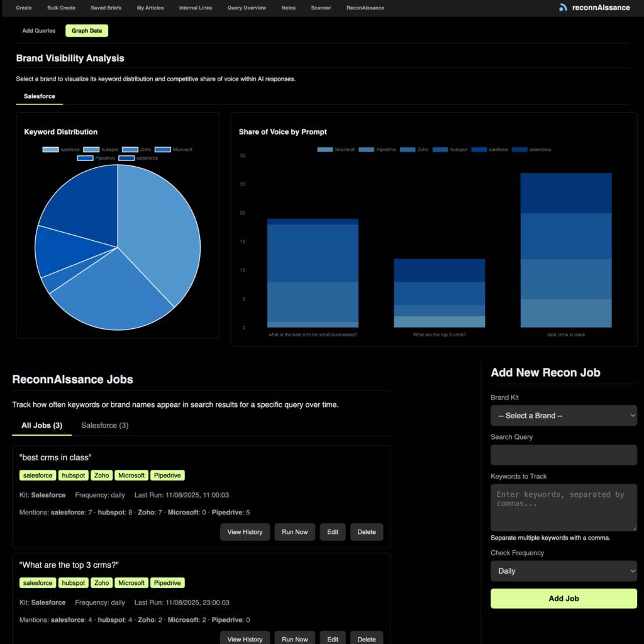
Task: Toggle hubspot in Keyword Distribution legend
Action: [x=101, y=150]
